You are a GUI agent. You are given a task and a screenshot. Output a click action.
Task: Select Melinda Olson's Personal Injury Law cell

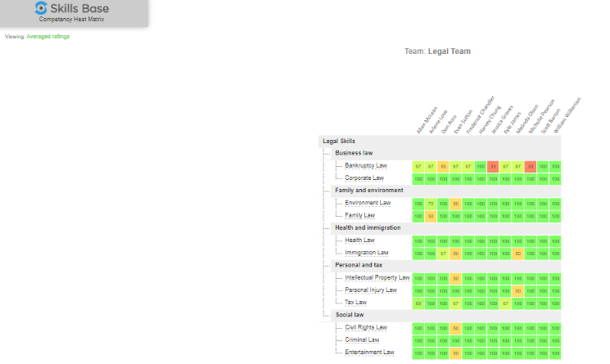point(518,290)
